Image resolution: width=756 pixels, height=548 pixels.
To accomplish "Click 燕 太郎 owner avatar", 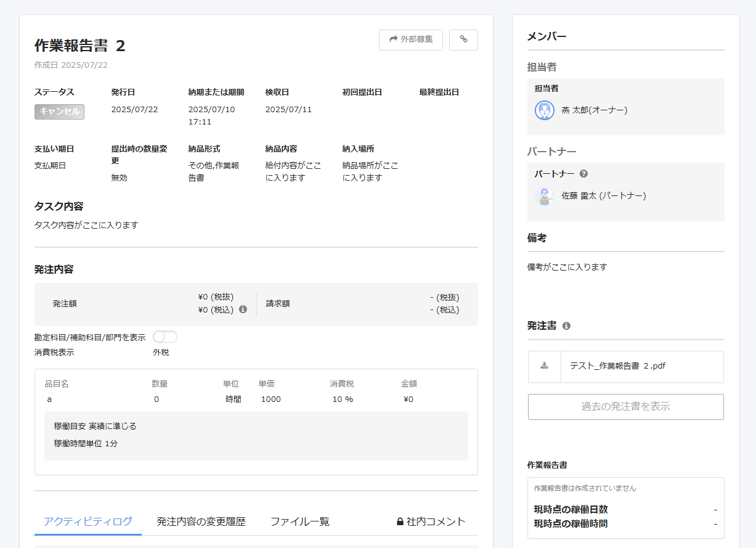I will pos(545,110).
